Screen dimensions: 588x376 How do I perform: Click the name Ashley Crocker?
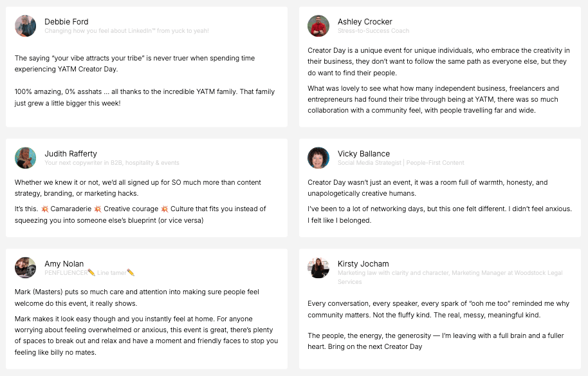click(x=365, y=22)
